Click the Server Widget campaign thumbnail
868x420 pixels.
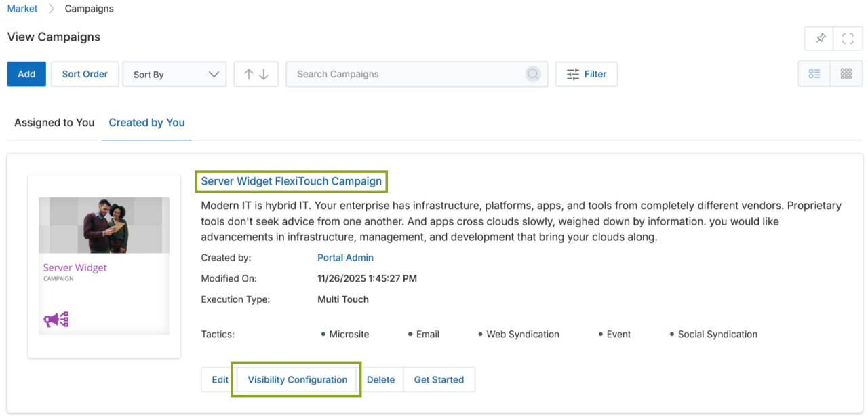pos(104,266)
